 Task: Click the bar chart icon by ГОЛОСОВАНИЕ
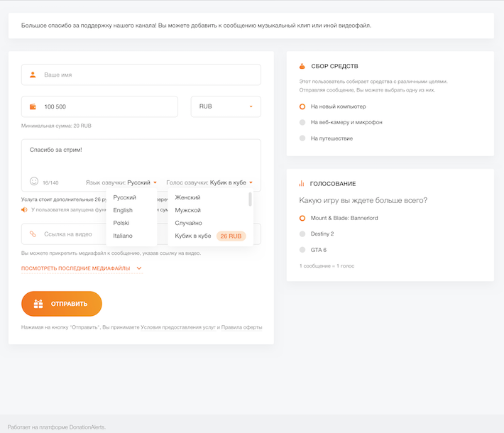point(302,184)
